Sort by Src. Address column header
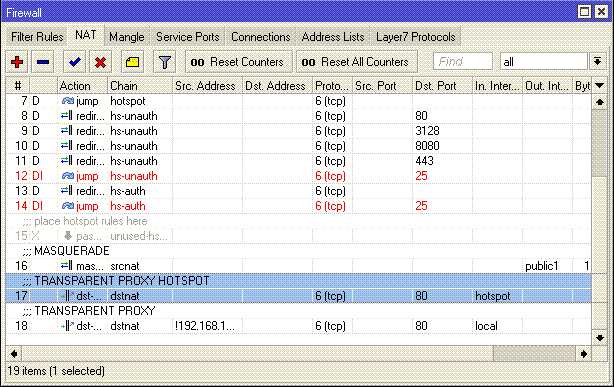This screenshot has width=614, height=387. [x=207, y=86]
